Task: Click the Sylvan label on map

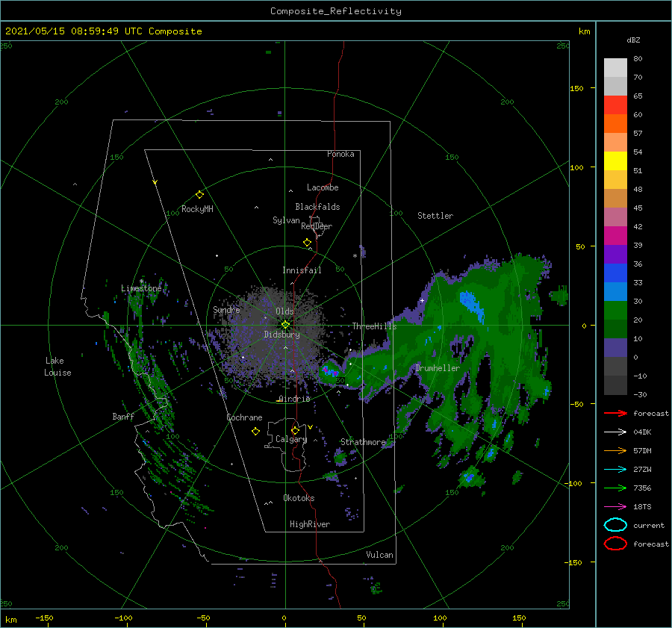Action: [x=286, y=220]
